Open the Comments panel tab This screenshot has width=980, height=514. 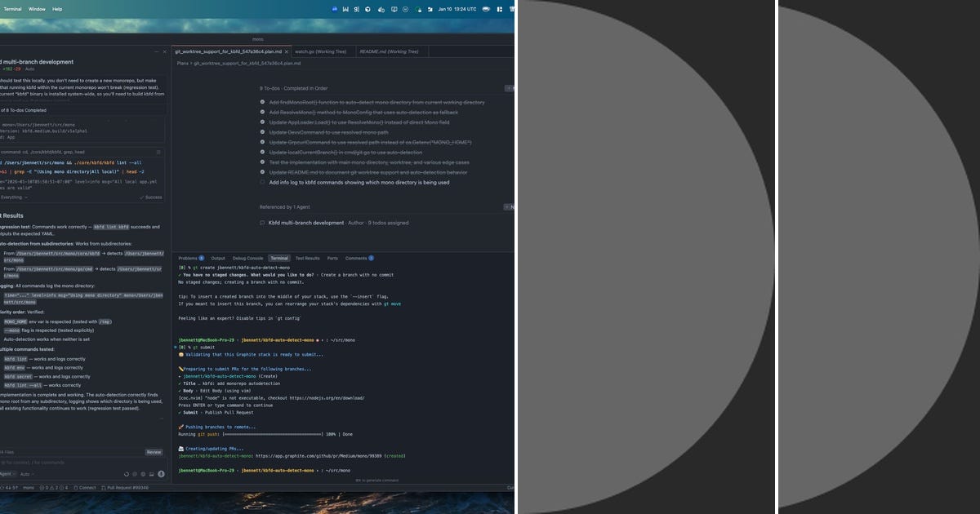pos(359,258)
